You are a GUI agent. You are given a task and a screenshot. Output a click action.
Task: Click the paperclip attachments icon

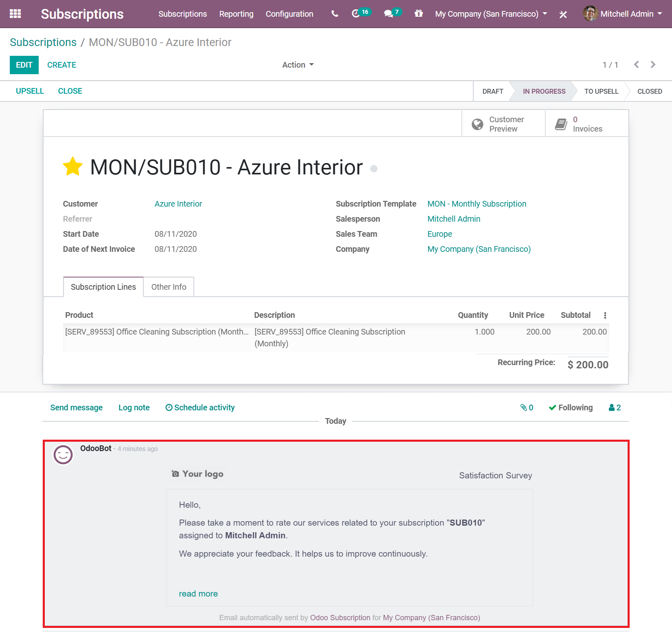tap(525, 407)
